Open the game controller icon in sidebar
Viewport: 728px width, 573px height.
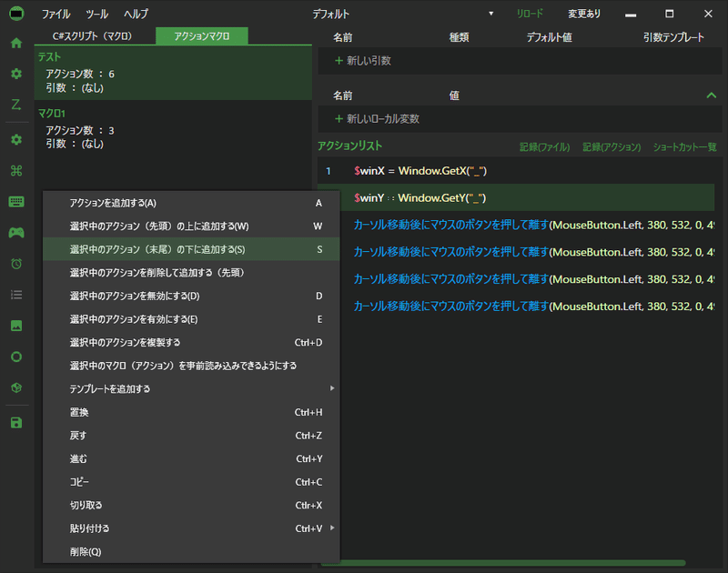[16, 233]
